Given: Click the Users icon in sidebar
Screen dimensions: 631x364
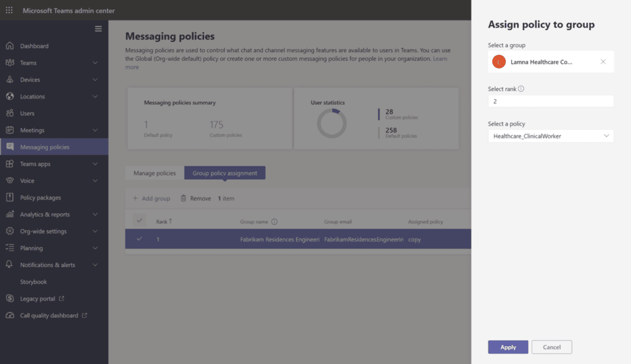Looking at the screenshot, I should point(9,113).
